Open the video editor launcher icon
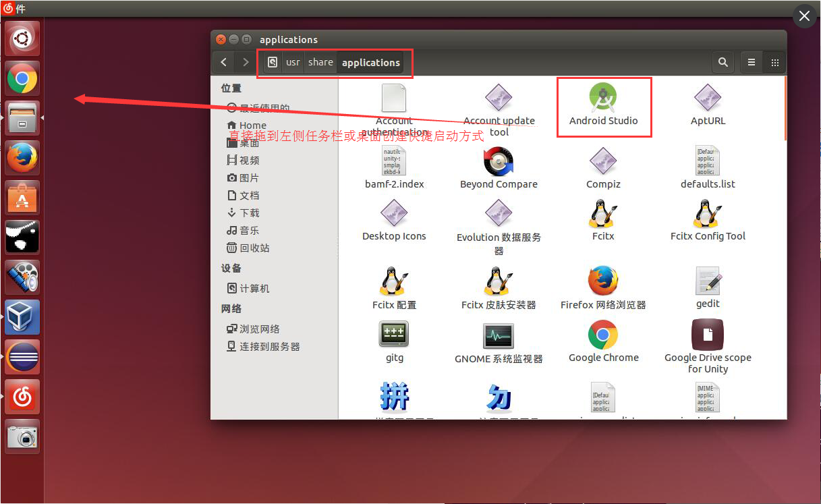 22,277
